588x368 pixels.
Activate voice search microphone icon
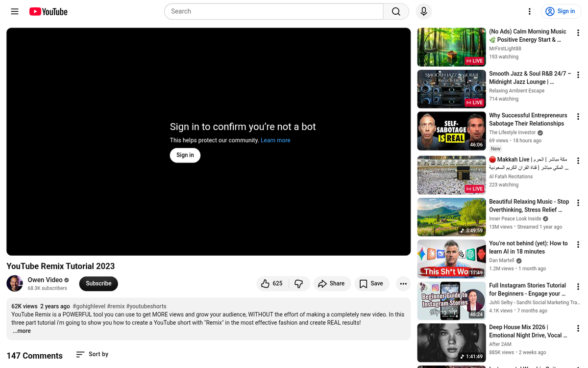423,11
